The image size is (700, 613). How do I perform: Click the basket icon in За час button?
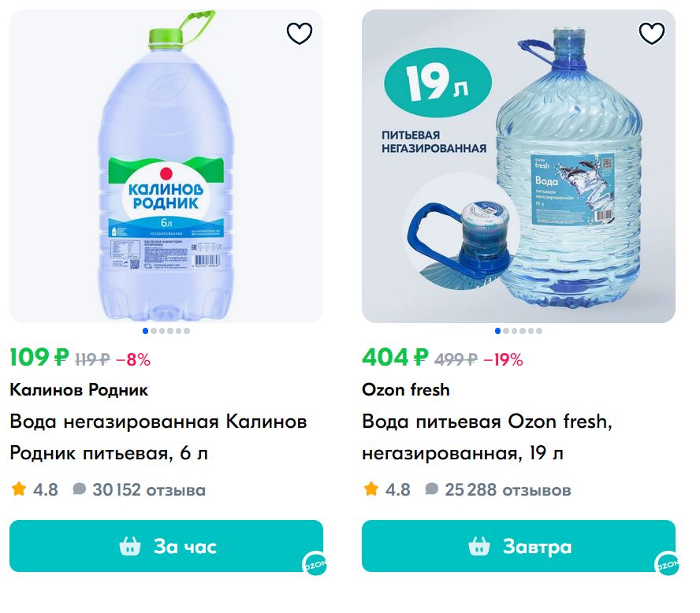[x=130, y=546]
